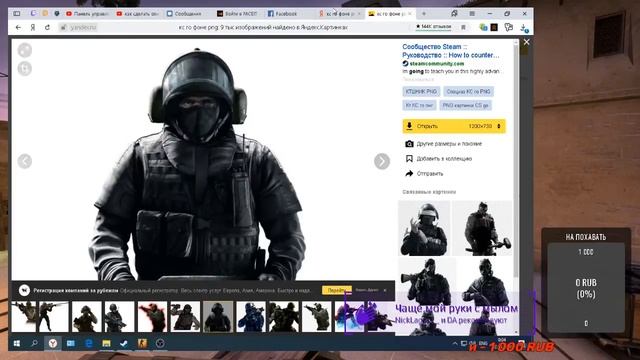640x360 pixels.
Task: Click the share arrow icon Отправить
Action: point(409,173)
